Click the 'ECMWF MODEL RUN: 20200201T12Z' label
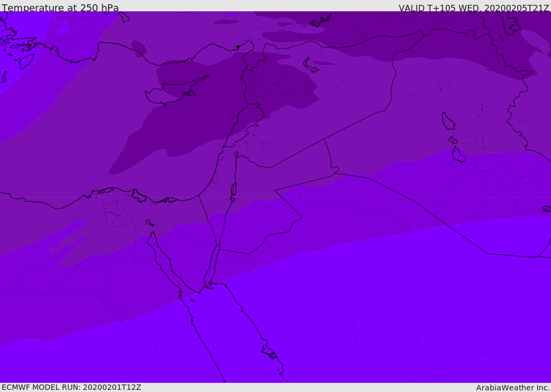The width and height of the screenshot is (551, 392). pos(72,387)
